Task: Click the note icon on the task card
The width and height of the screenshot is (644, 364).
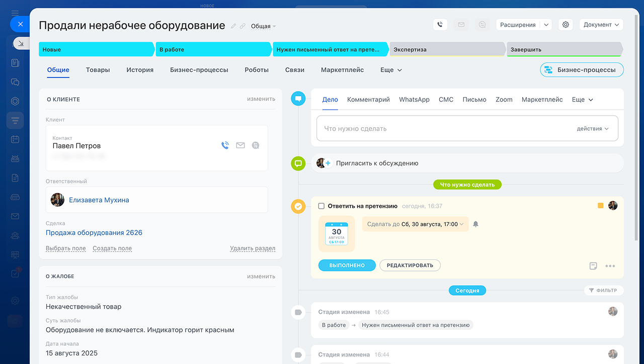Action: click(x=593, y=266)
